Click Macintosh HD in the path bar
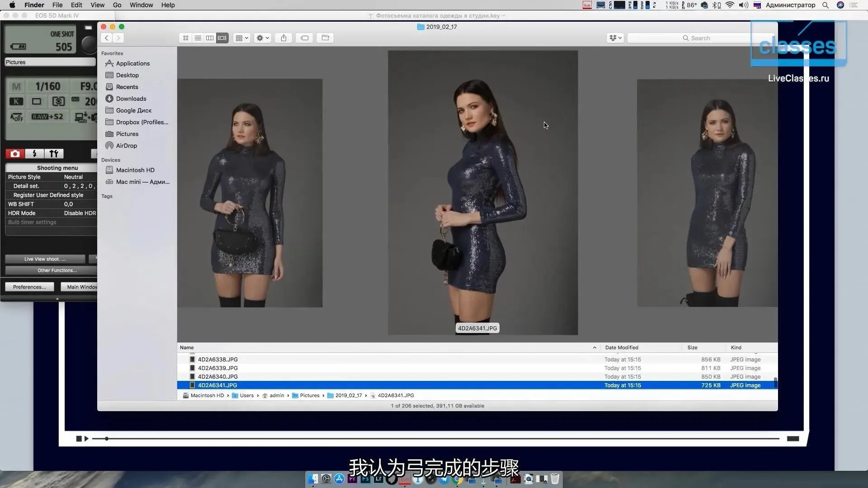The image size is (868, 488). click(203, 396)
